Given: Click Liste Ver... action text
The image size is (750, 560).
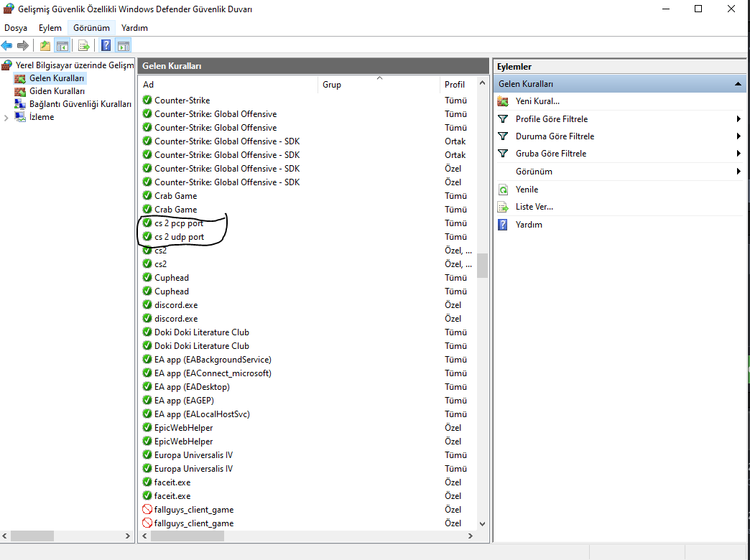Looking at the screenshot, I should [534, 207].
